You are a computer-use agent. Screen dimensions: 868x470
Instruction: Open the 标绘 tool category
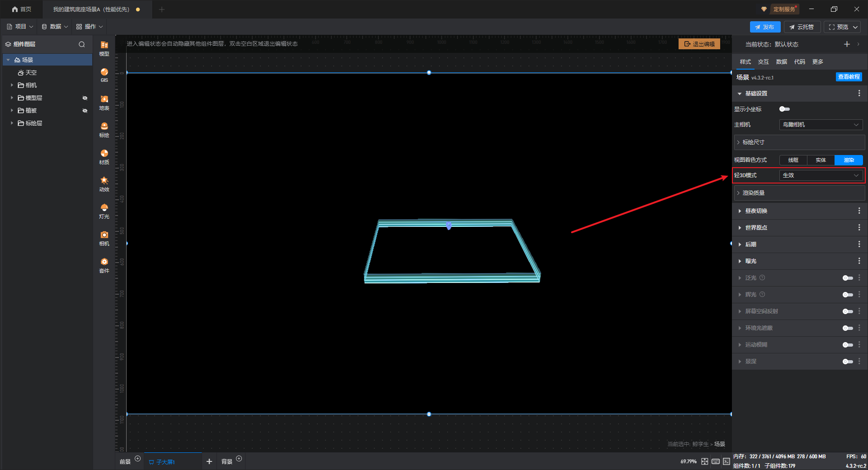pos(104,130)
